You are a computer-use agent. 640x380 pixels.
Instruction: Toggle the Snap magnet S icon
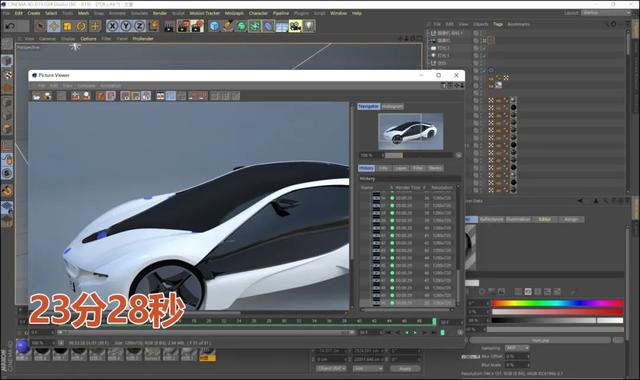coord(7,173)
